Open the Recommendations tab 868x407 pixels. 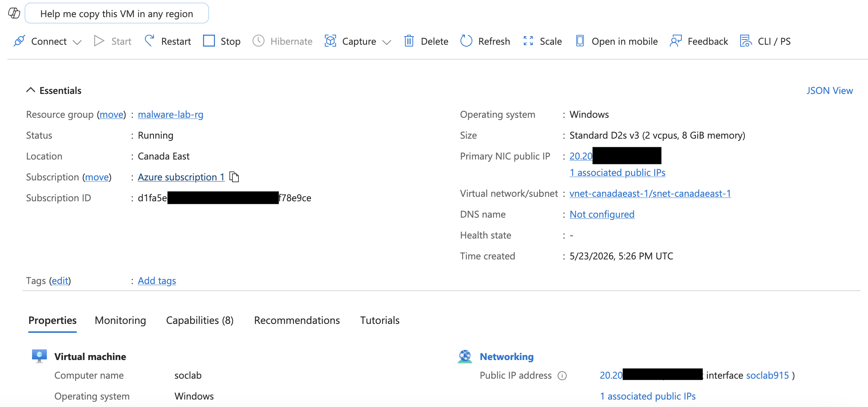(x=297, y=321)
